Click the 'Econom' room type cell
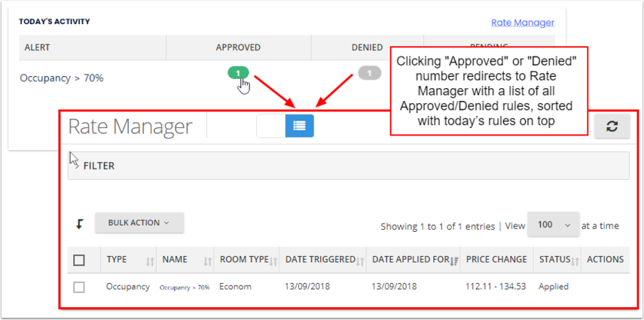This screenshot has height=320, width=644. [x=235, y=287]
